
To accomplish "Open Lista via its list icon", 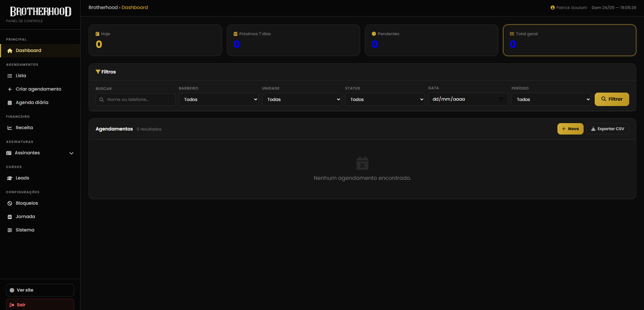I will click(x=10, y=76).
